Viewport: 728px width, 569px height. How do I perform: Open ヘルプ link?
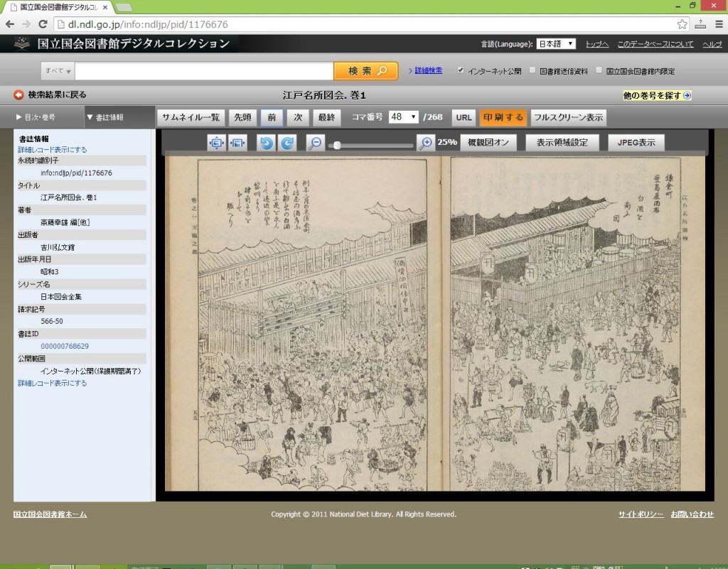click(x=712, y=44)
